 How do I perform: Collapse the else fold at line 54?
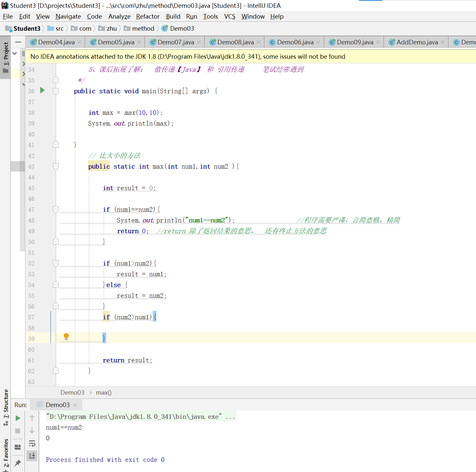tap(56, 285)
